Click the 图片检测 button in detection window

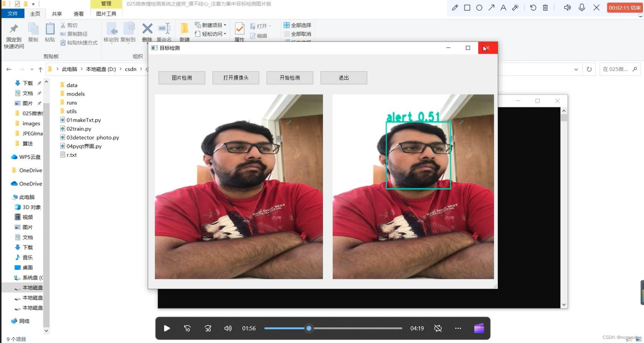point(182,77)
